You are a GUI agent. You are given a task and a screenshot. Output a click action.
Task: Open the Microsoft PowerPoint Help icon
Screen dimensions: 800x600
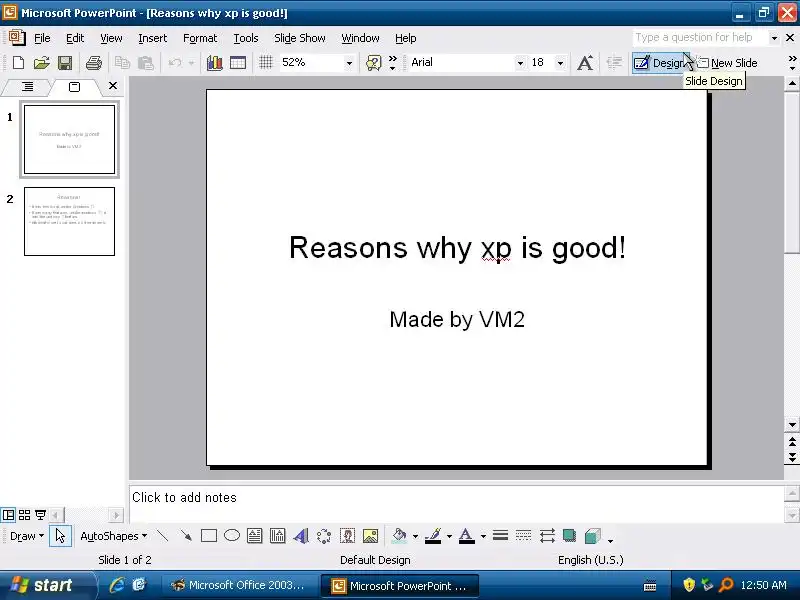(x=373, y=63)
